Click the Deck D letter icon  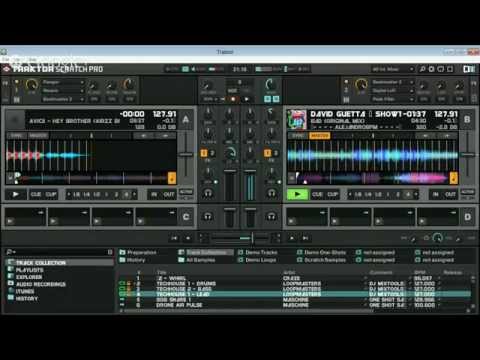click(467, 217)
